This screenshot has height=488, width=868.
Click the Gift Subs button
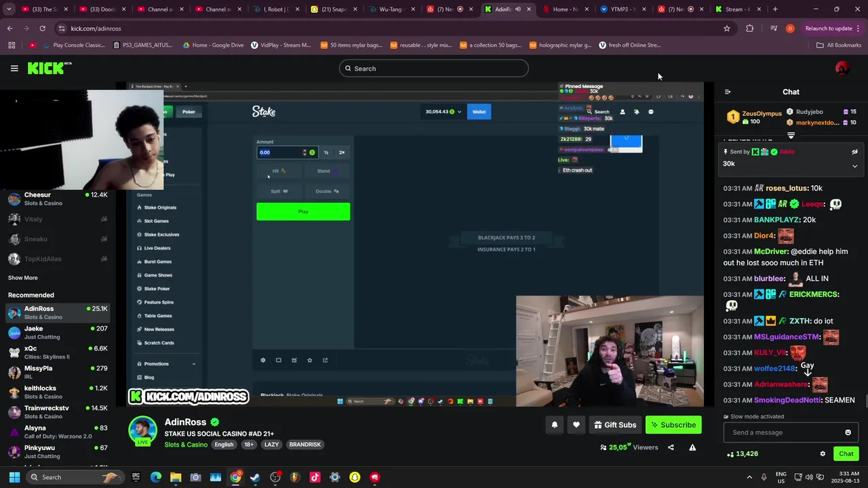pyautogui.click(x=615, y=425)
